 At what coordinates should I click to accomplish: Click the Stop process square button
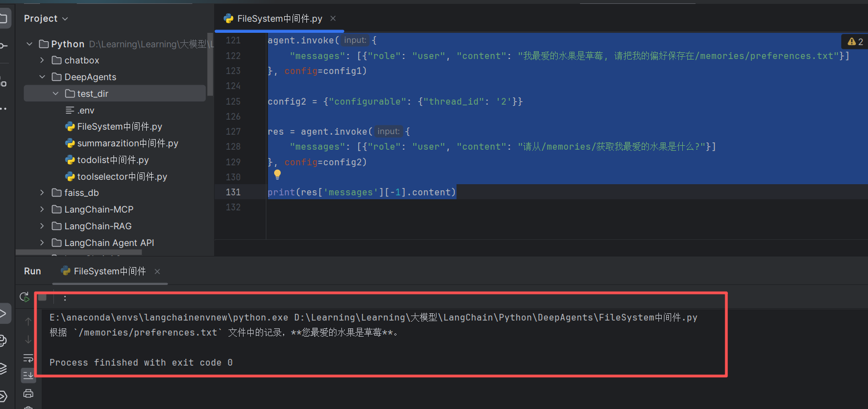pyautogui.click(x=42, y=297)
